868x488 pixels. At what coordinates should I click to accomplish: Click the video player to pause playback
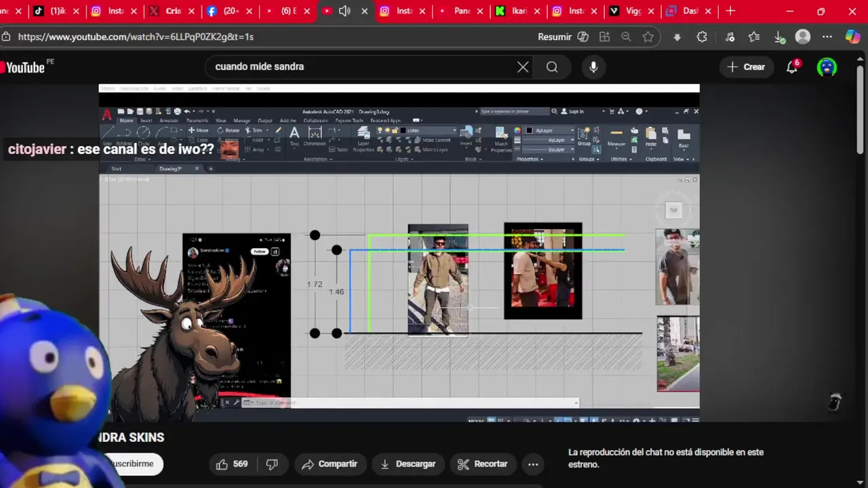pyautogui.click(x=399, y=253)
